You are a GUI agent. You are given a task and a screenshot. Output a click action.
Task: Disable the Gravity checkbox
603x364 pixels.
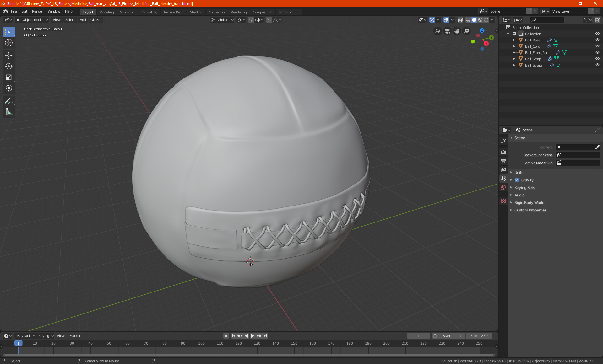pos(517,180)
